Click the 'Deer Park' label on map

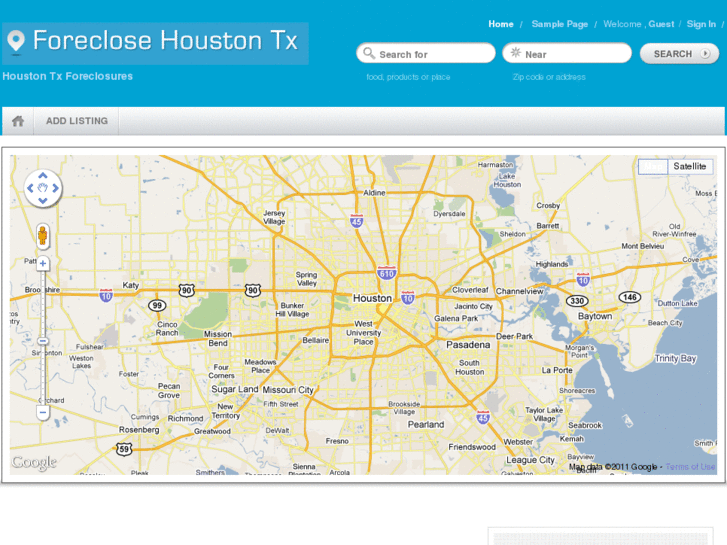(x=514, y=336)
